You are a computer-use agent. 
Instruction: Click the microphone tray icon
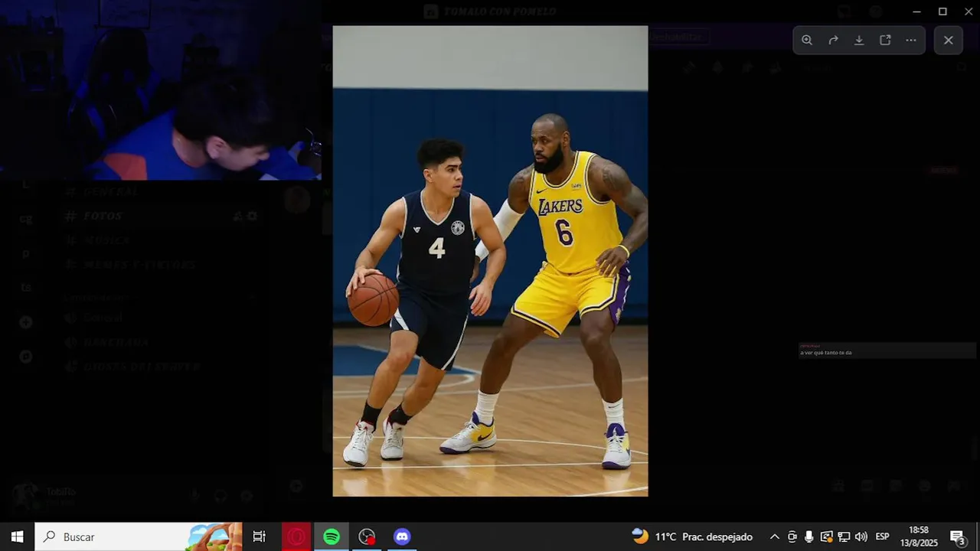(809, 536)
